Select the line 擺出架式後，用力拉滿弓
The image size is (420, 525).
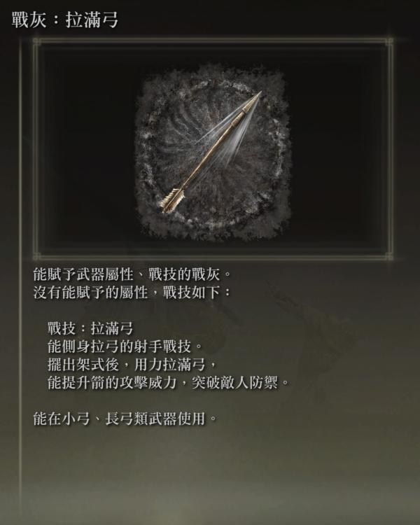coord(132,365)
